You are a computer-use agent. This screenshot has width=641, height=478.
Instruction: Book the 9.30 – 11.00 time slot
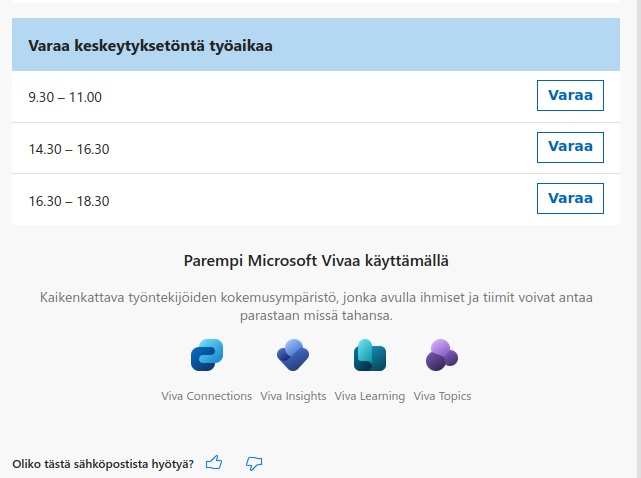[x=570, y=96]
